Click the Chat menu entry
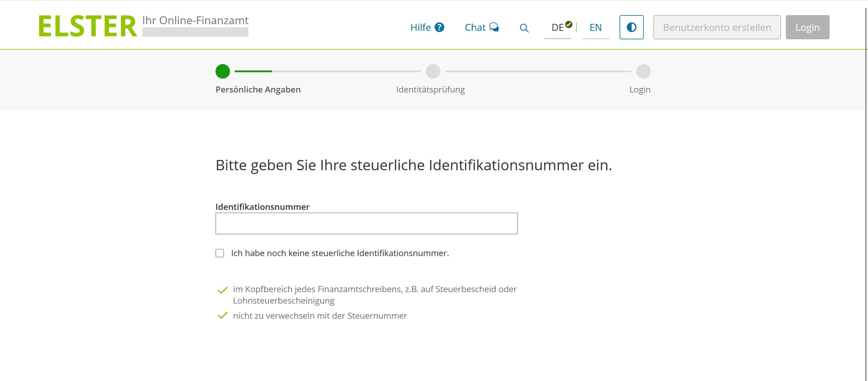 (x=475, y=27)
